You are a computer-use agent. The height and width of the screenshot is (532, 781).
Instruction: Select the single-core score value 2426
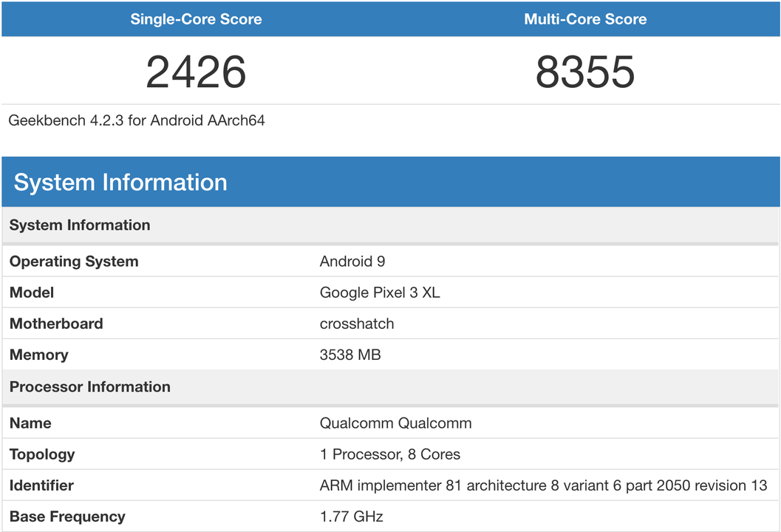coord(196,72)
